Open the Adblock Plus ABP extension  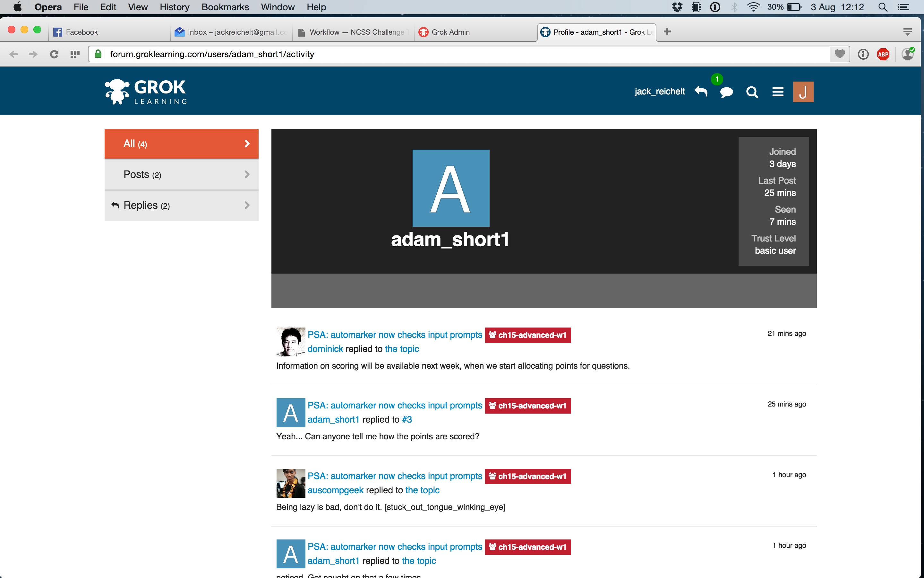[x=883, y=54]
